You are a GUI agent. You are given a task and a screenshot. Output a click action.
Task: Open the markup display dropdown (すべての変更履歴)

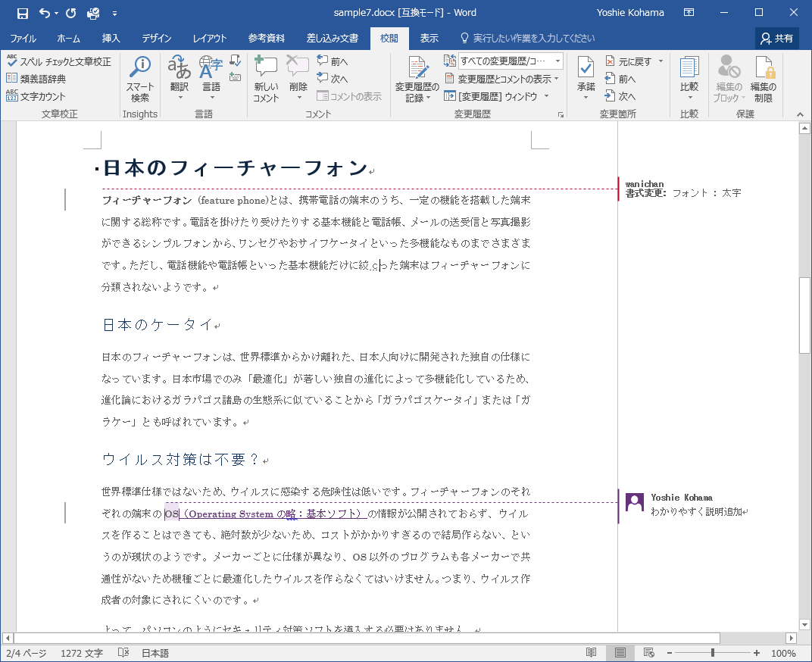[509, 61]
